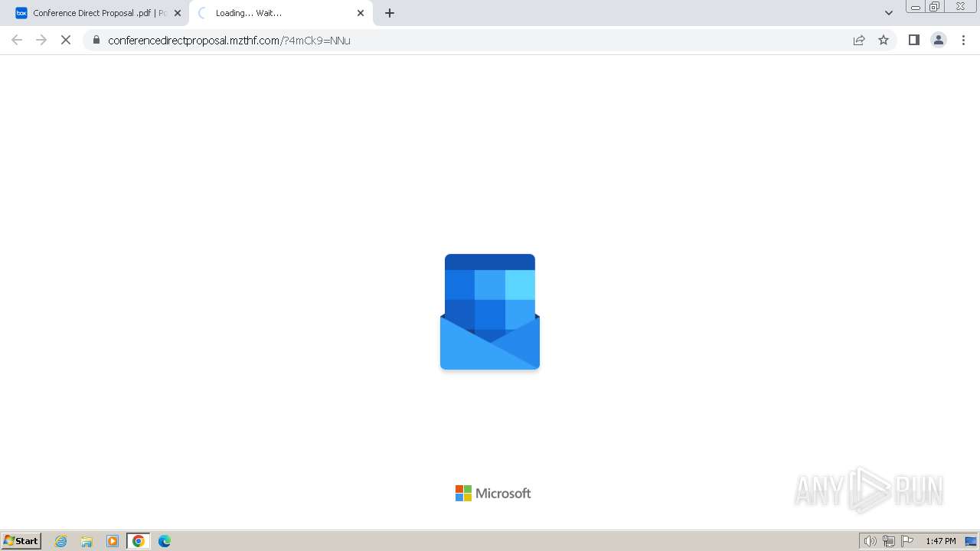Bookmark this page with star

pos(884,40)
